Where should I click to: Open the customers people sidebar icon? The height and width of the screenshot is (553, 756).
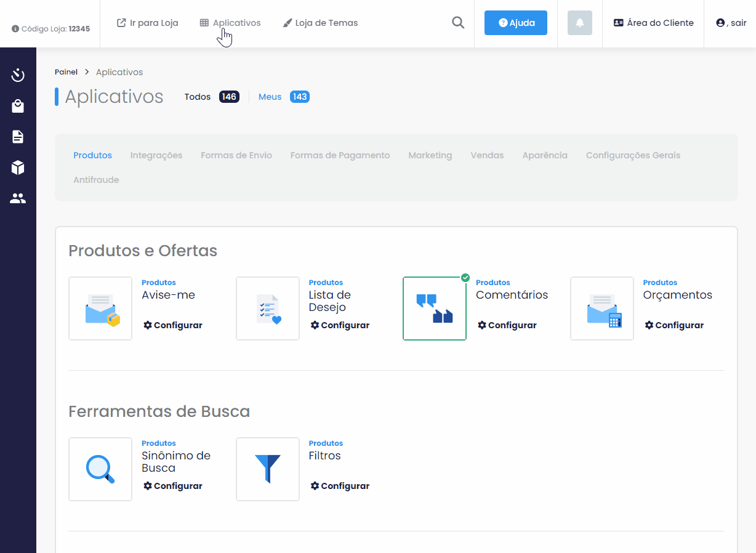click(x=18, y=198)
